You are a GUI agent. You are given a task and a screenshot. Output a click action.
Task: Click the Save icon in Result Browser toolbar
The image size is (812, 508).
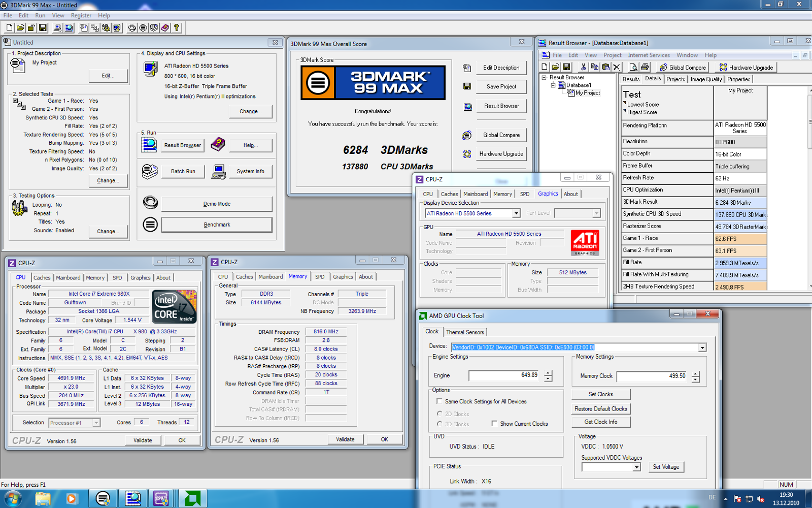point(566,67)
